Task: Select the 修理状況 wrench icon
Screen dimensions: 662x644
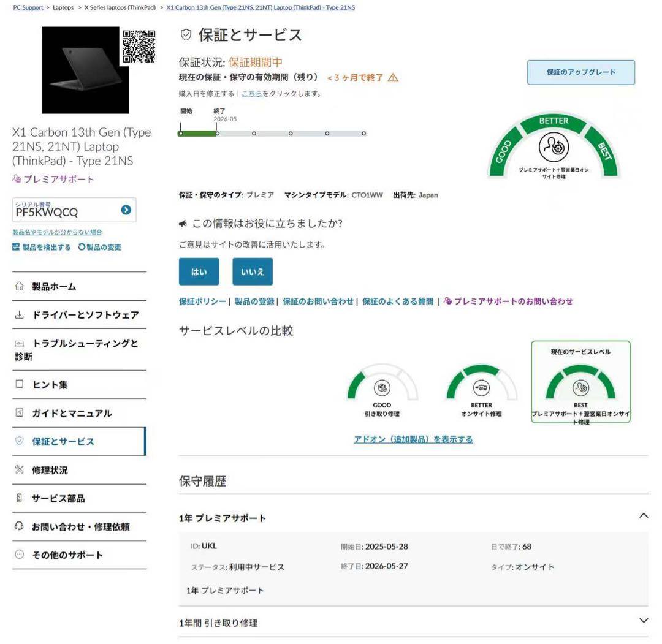Action: [x=20, y=470]
